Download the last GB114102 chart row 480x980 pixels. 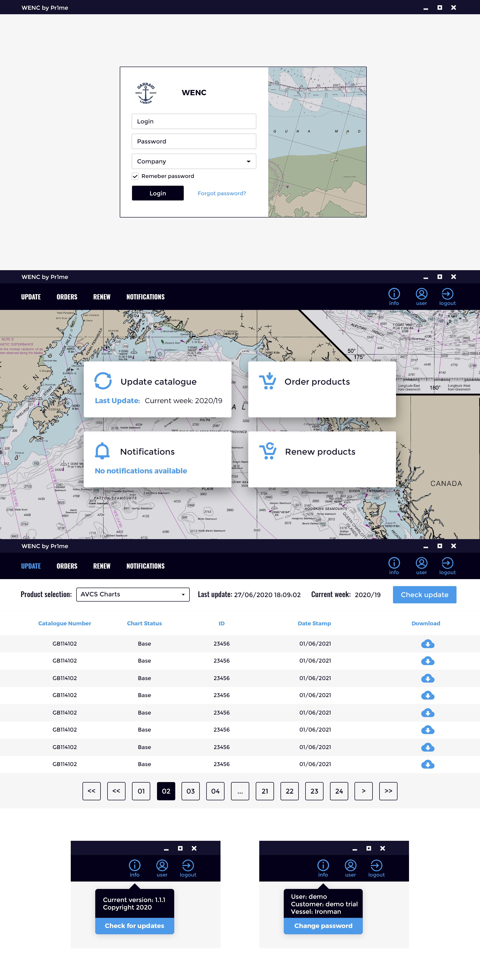pyautogui.click(x=427, y=764)
